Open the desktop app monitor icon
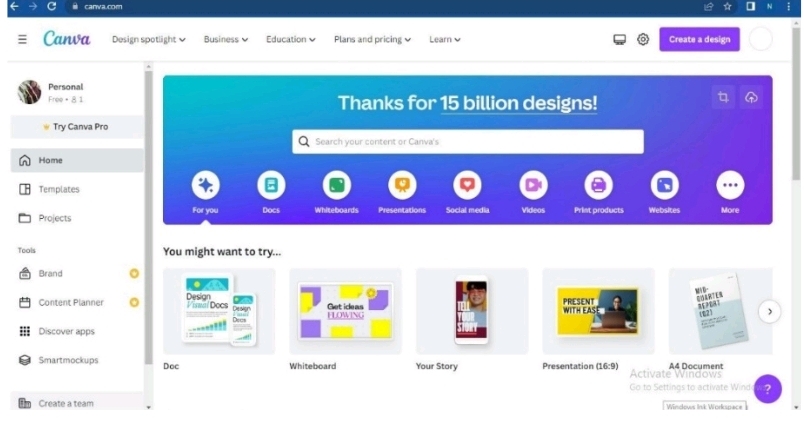This screenshot has width=804, height=427. [x=619, y=39]
